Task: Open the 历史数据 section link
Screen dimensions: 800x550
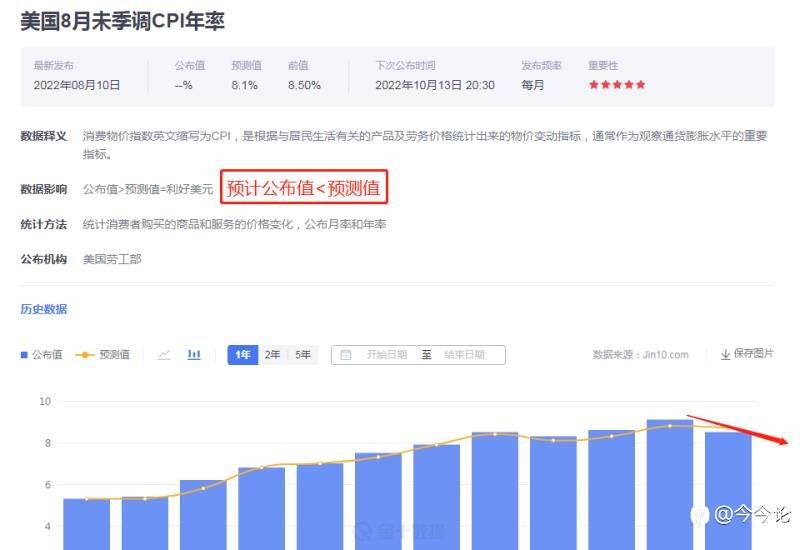Action: [x=44, y=309]
